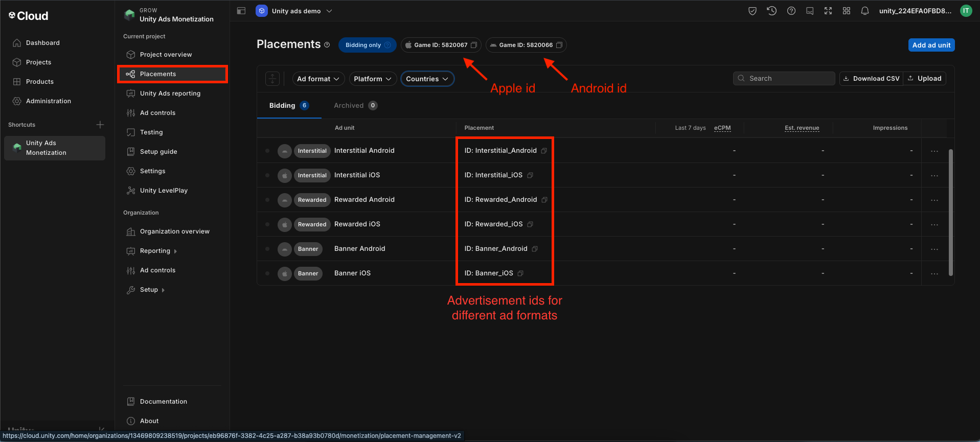Sort by the Est. revenue column header
The height and width of the screenshot is (442, 980).
[x=802, y=128]
